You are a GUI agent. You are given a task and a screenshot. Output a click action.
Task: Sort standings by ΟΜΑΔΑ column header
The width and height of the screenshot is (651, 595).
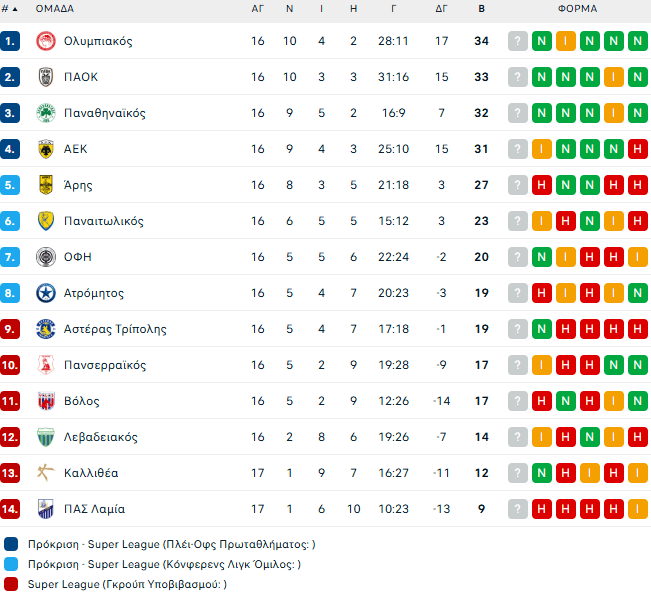pos(55,9)
